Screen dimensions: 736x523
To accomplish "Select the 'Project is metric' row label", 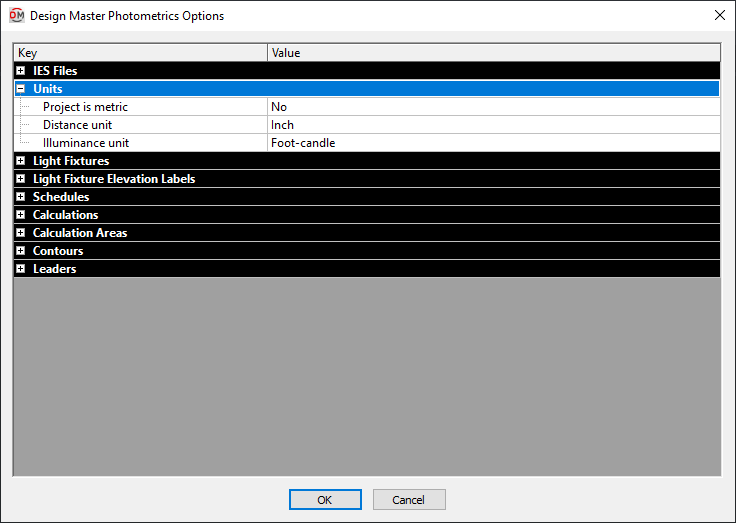I will pyautogui.click(x=85, y=107).
